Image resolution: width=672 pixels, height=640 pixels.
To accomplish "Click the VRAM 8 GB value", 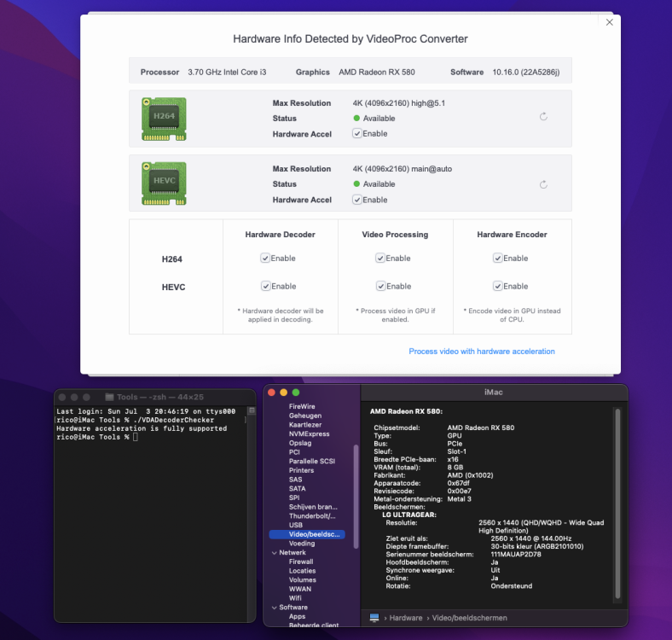I will [x=455, y=467].
